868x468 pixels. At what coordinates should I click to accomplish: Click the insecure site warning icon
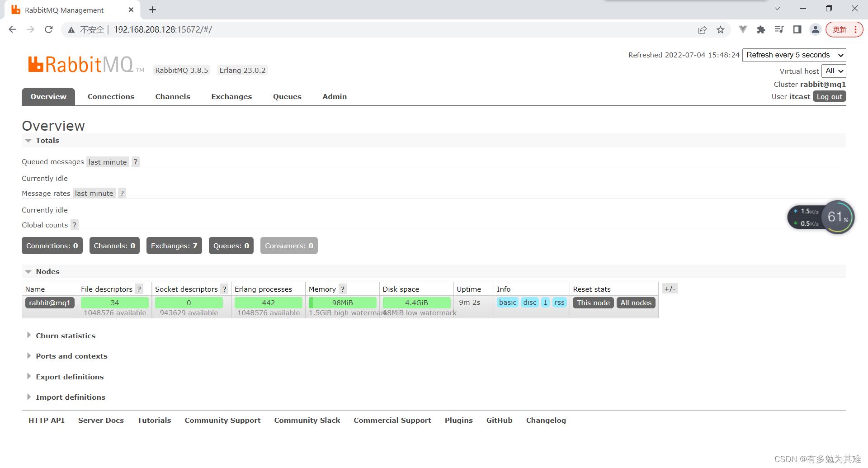[71, 30]
